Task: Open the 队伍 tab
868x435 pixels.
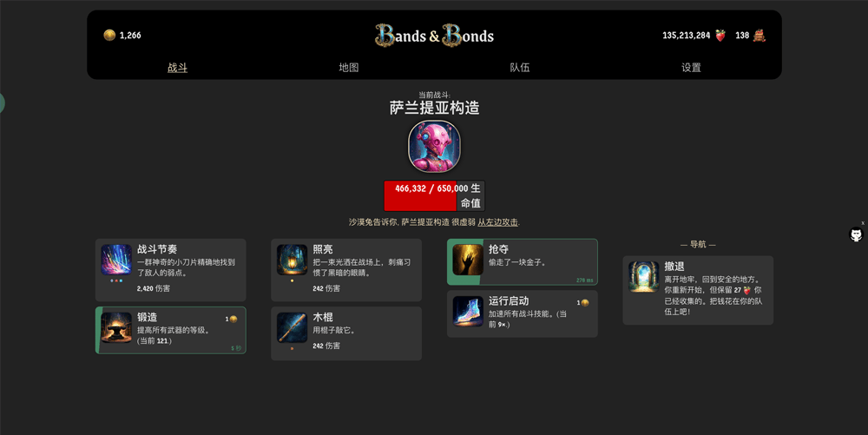Action: pyautogui.click(x=520, y=68)
